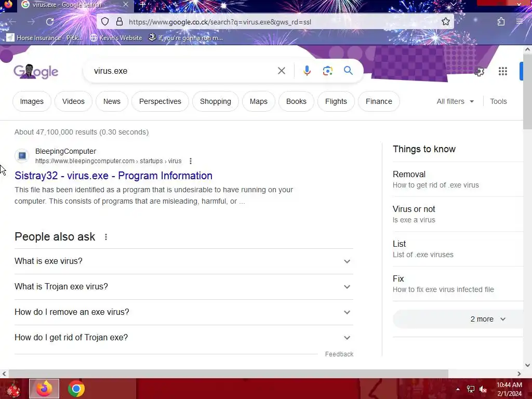Switch to Finance results
Image resolution: width=532 pixels, height=399 pixels.
379,101
